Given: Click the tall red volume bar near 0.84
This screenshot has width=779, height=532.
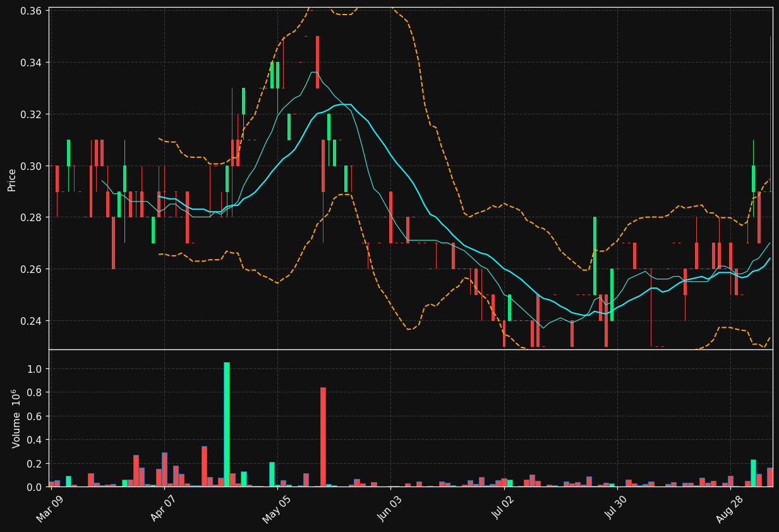Looking at the screenshot, I should tap(323, 437).
